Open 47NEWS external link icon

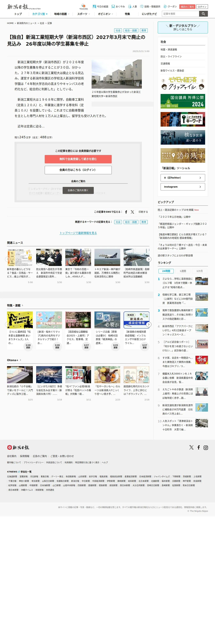[x=19, y=472]
